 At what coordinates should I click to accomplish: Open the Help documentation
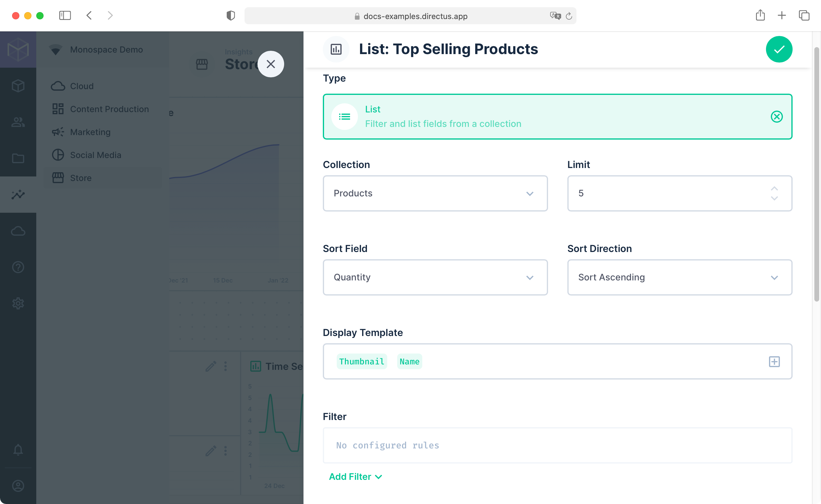pyautogui.click(x=18, y=267)
